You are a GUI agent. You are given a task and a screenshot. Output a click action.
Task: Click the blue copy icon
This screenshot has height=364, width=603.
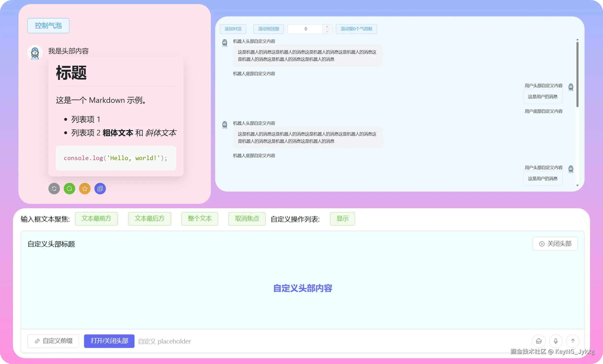(x=100, y=189)
